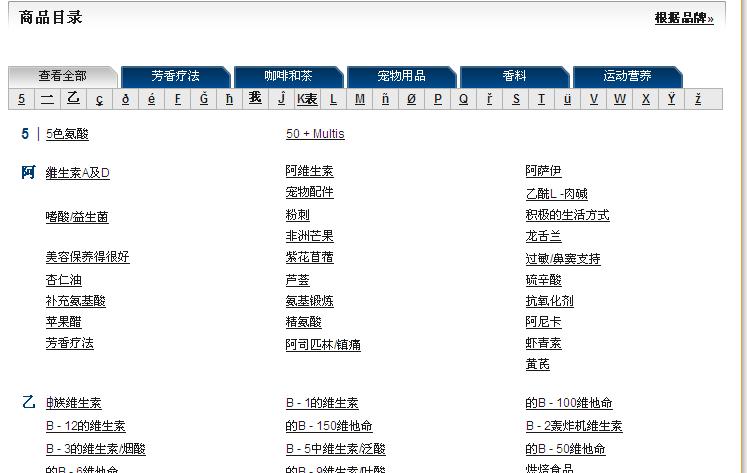Switch to the 宠物用品 tab

[x=401, y=76]
